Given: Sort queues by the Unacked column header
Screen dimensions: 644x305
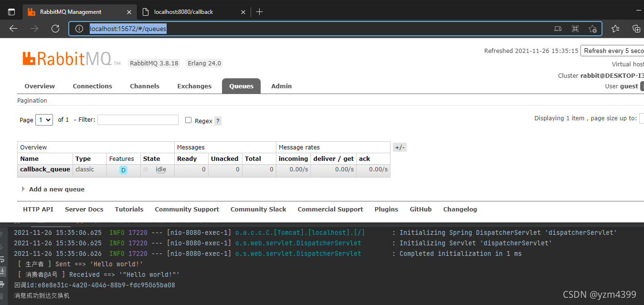Looking at the screenshot, I should tap(224, 158).
